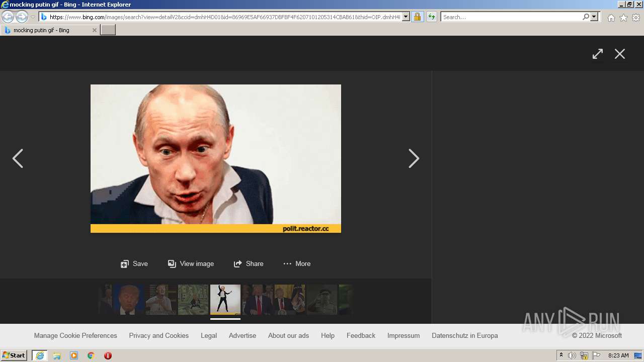644x362 pixels.
Task: Open a new blank tab
Action: tap(108, 30)
